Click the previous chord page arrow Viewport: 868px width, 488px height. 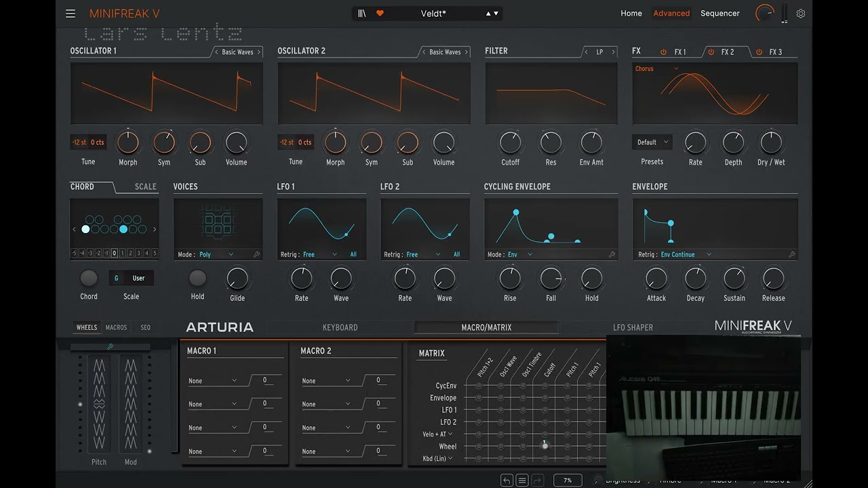(75, 229)
